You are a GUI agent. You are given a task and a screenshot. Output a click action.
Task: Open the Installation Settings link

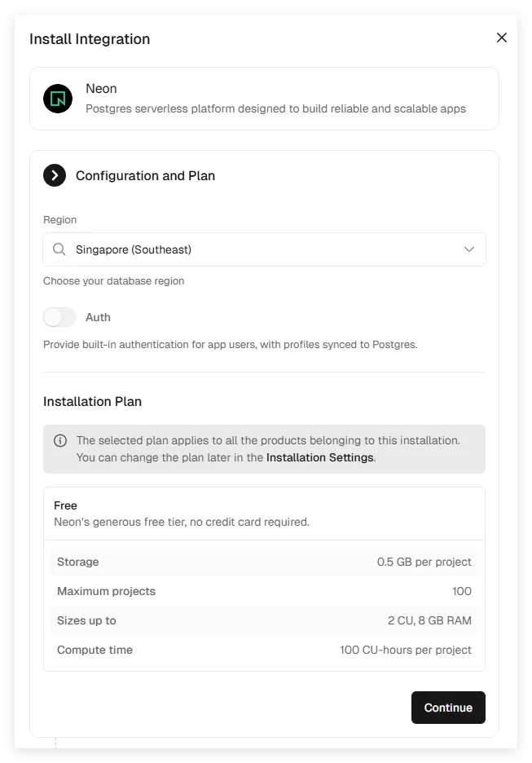coord(319,457)
